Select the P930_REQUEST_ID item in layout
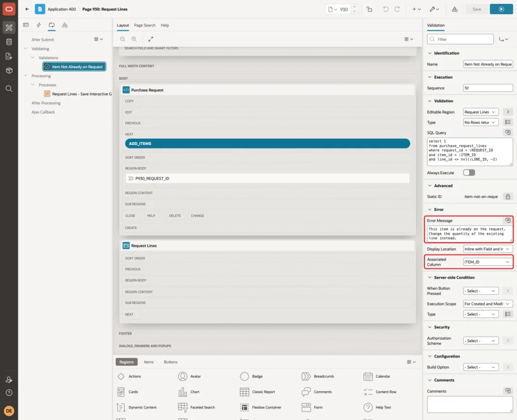 point(268,178)
